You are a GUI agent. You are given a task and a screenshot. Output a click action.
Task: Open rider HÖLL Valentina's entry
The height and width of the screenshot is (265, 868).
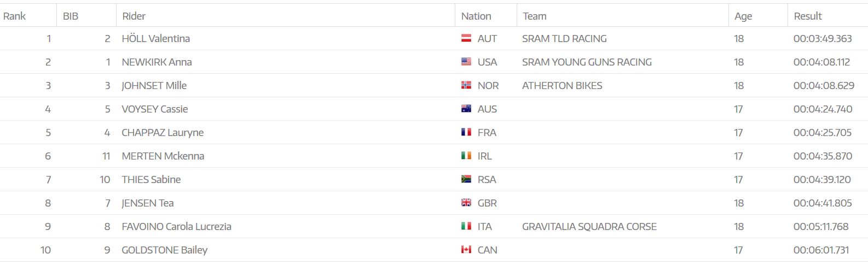point(156,39)
